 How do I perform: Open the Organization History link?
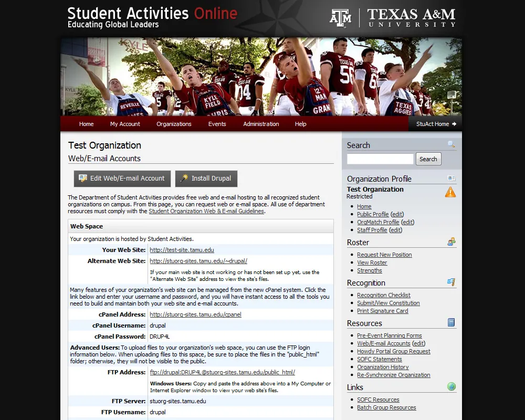[383, 367]
